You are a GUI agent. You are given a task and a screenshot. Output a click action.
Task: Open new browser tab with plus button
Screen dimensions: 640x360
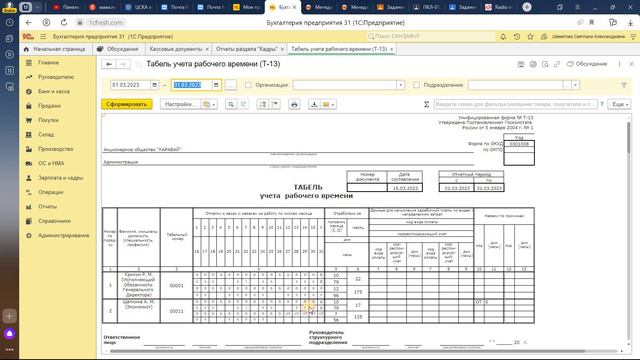(527, 7)
